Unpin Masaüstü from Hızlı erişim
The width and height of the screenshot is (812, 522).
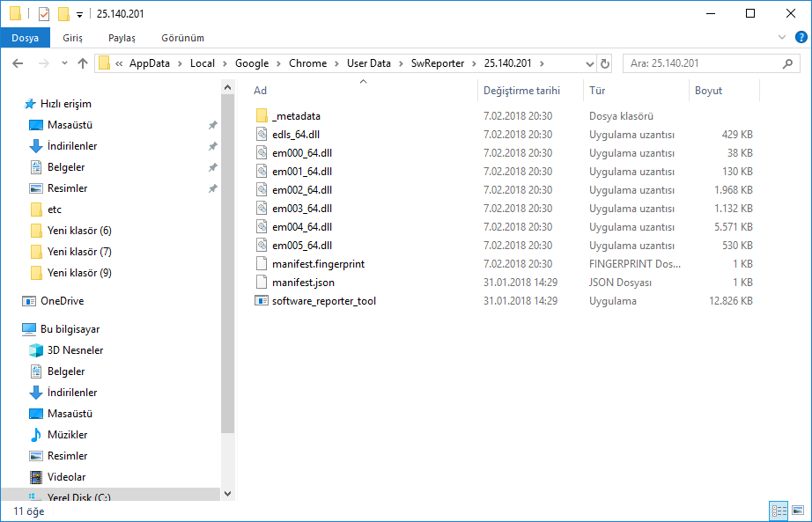(212, 124)
